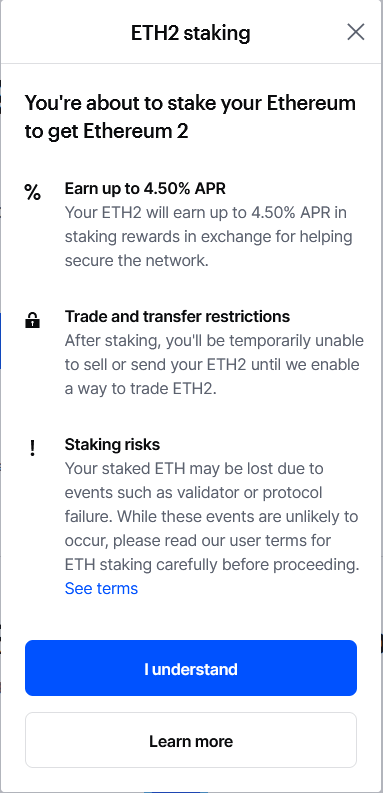The width and height of the screenshot is (383, 793).
Task: Open the Learn more button
Action: click(191, 740)
